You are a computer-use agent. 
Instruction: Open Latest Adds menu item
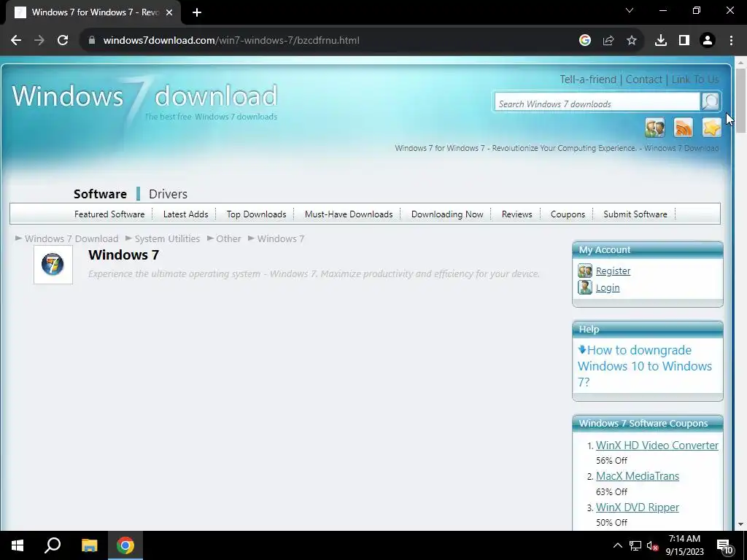click(185, 214)
